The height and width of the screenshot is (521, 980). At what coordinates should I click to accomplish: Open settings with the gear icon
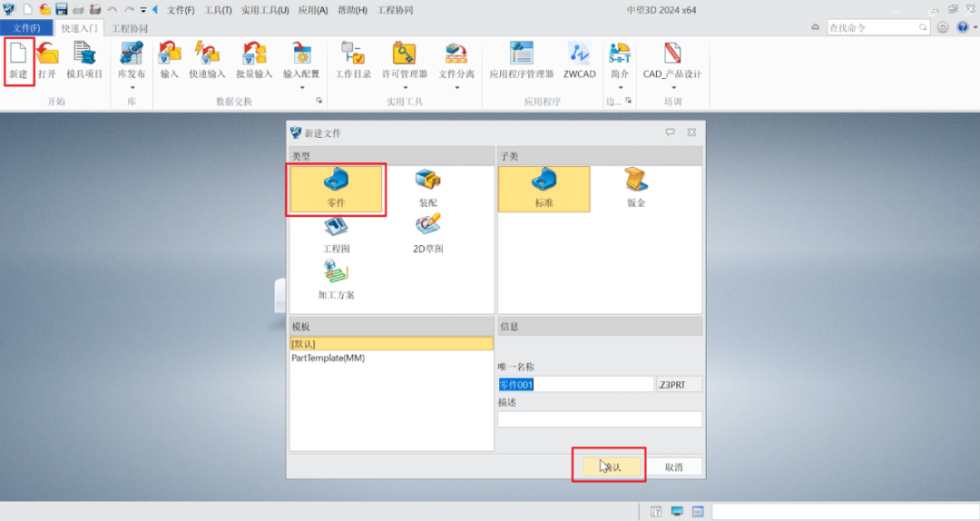point(943,27)
